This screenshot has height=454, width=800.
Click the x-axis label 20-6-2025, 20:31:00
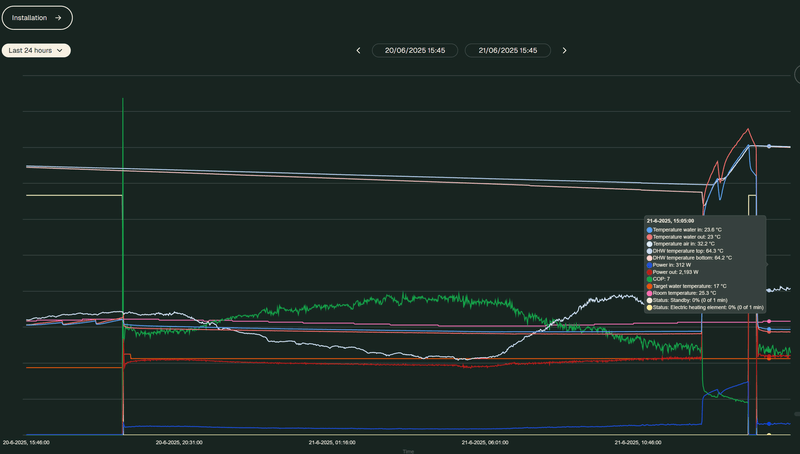(179, 443)
